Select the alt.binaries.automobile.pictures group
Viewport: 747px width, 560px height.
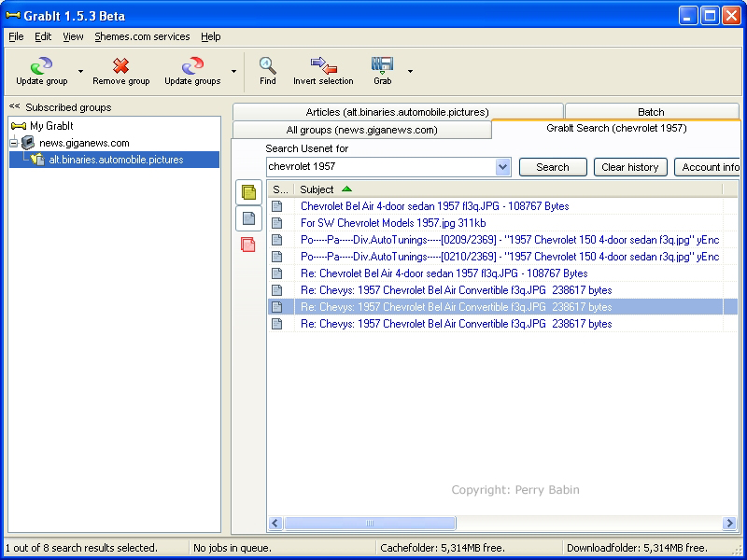click(116, 160)
